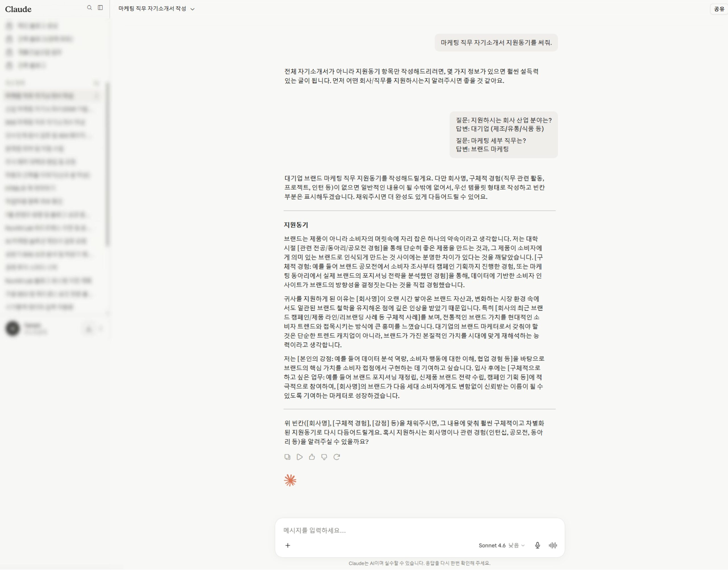728x570 pixels.
Task: Give the response a thumbs down
Action: [324, 457]
